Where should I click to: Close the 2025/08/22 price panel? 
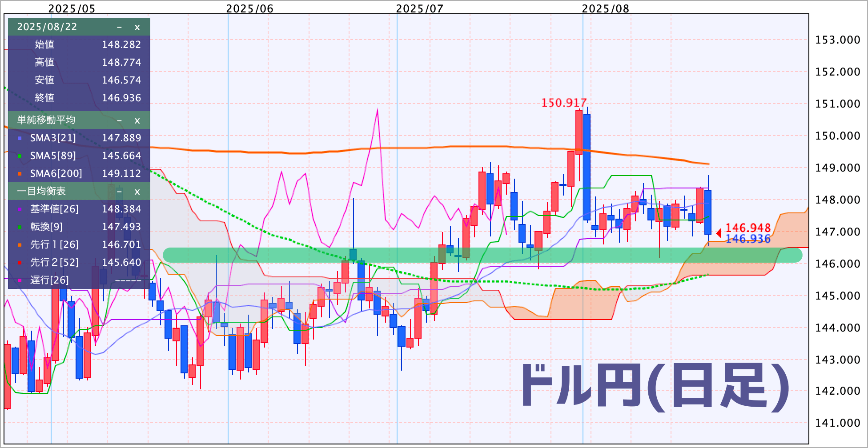pos(137,27)
